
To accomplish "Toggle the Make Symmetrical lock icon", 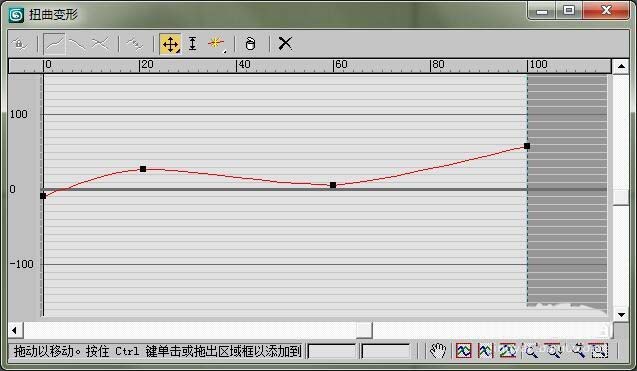I will [x=20, y=43].
